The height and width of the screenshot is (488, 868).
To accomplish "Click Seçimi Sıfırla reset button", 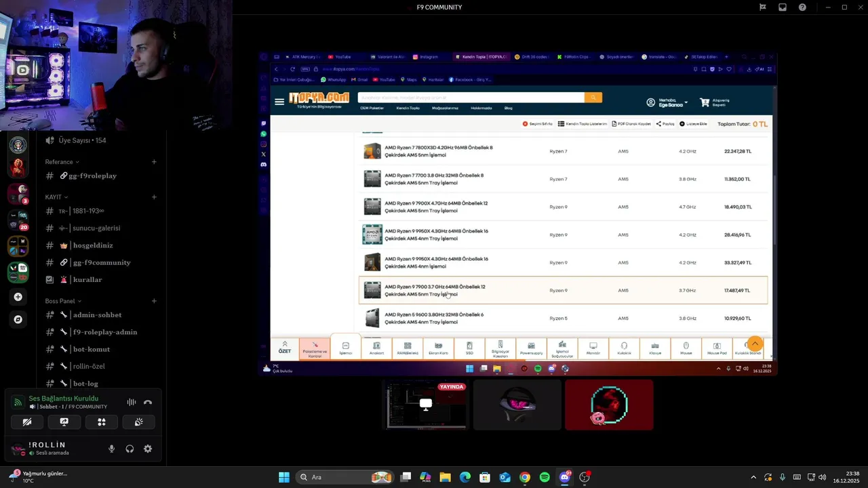I will pos(538,124).
